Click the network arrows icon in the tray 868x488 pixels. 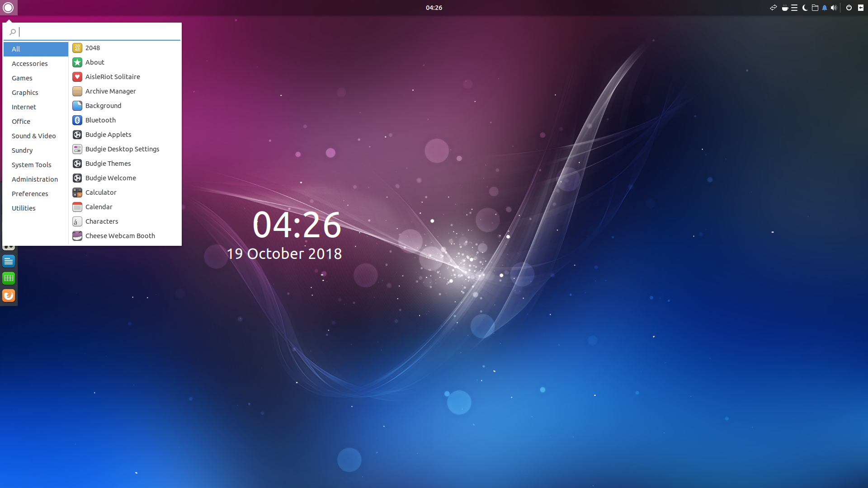pyautogui.click(x=773, y=8)
